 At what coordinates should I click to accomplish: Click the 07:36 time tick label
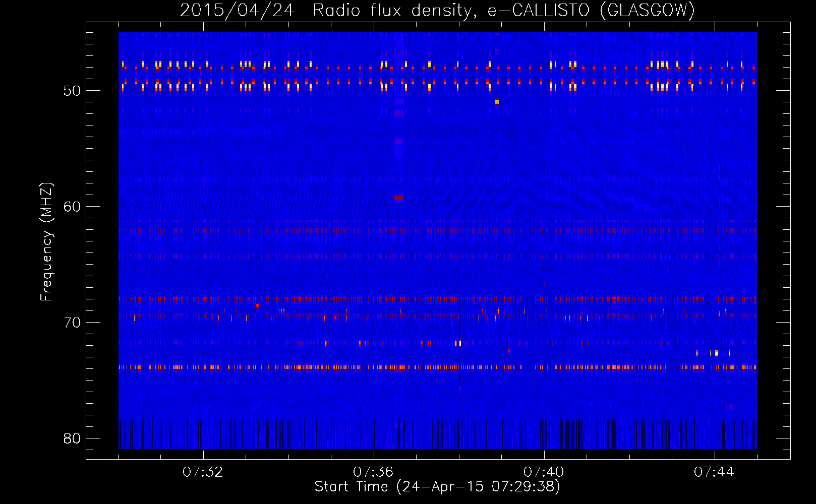373,472
